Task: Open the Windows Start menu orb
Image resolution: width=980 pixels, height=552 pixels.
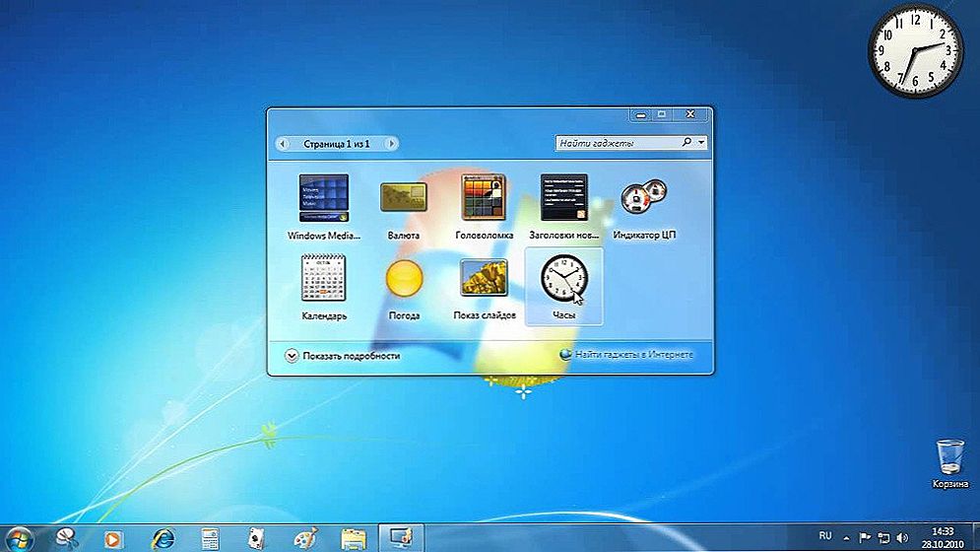Action: click(19, 539)
